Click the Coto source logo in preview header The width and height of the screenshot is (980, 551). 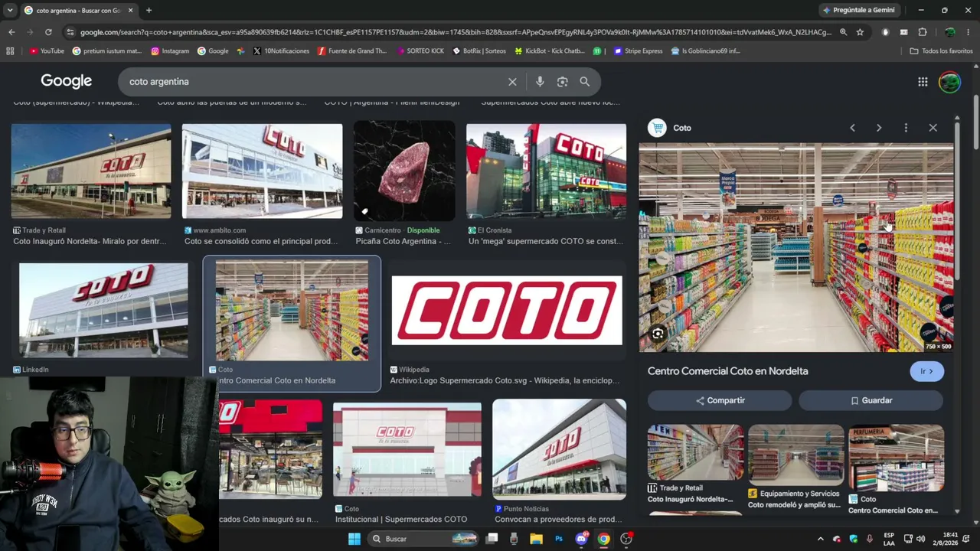(x=657, y=128)
